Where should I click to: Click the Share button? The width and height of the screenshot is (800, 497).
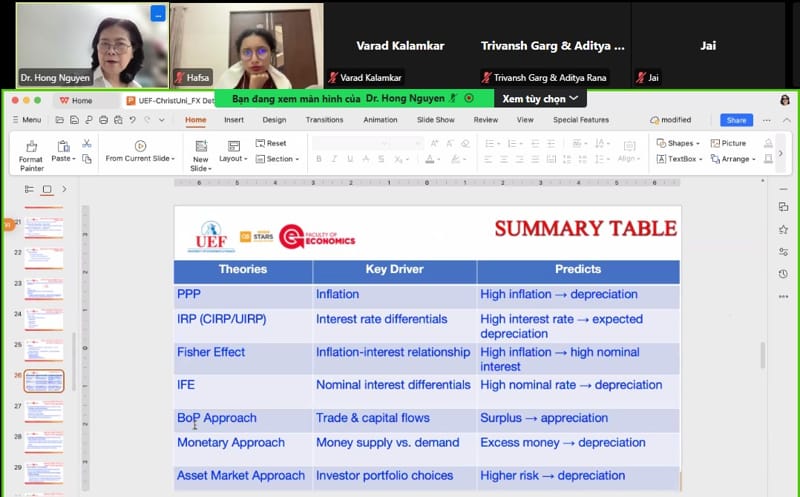click(x=736, y=120)
